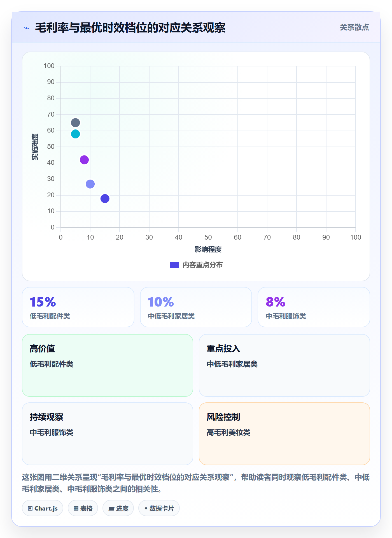
Task: Click the purple scatter data point
Action: point(84,160)
